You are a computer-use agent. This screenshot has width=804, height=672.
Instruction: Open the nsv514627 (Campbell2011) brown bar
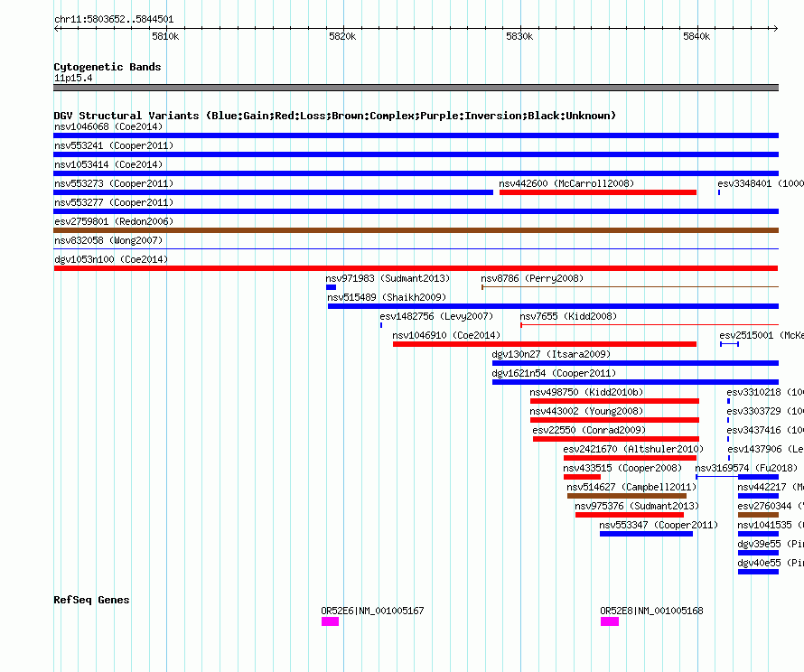click(627, 496)
